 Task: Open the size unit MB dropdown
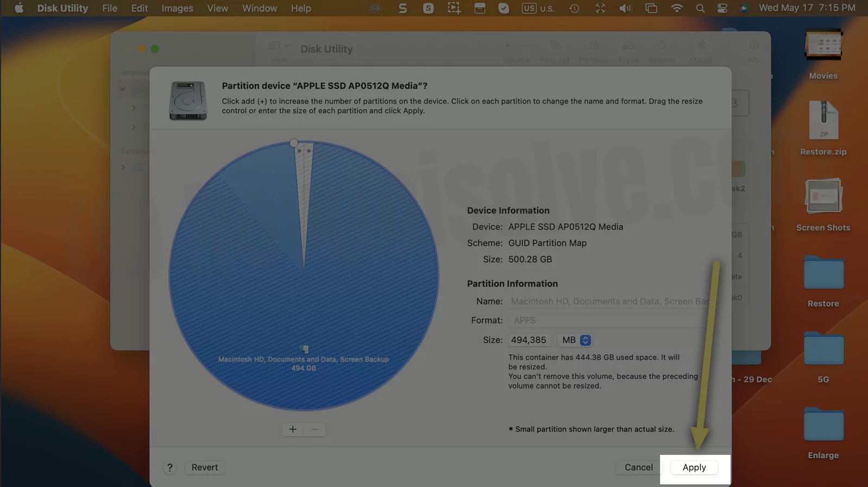575,340
